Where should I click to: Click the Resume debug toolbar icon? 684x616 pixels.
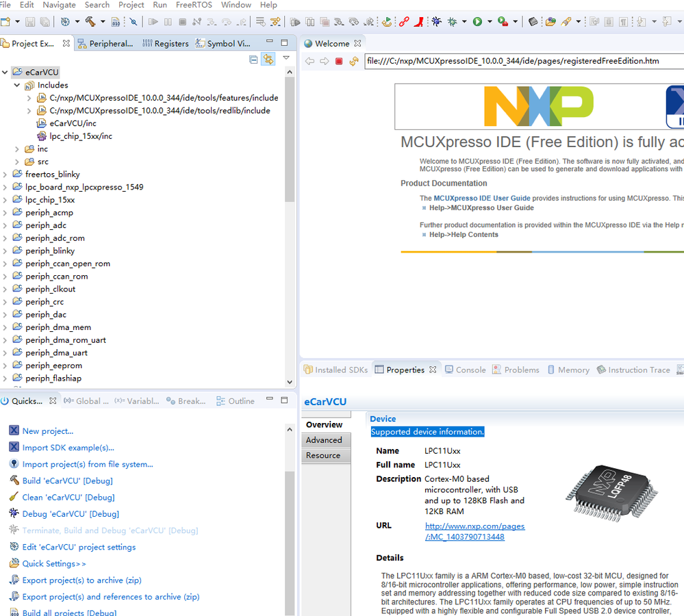coord(153,21)
